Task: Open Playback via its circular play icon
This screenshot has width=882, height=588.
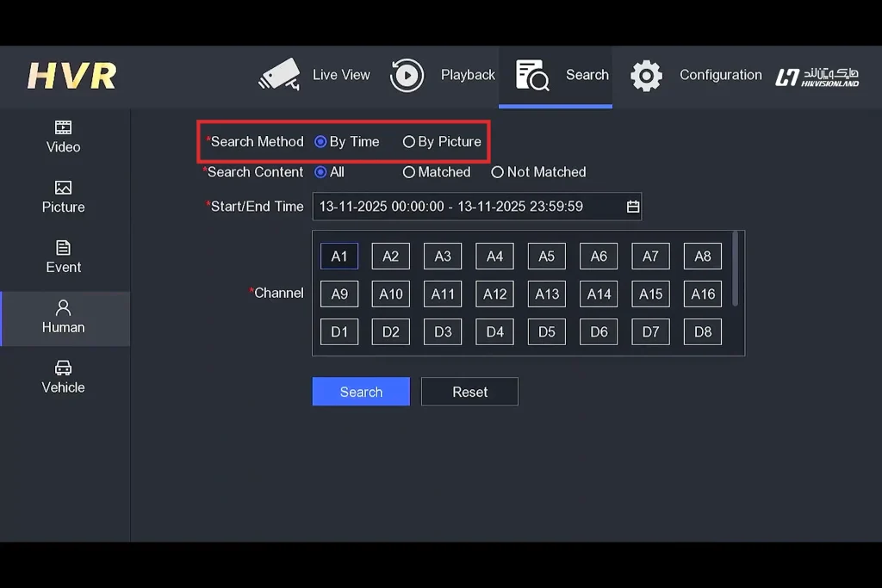Action: click(407, 75)
